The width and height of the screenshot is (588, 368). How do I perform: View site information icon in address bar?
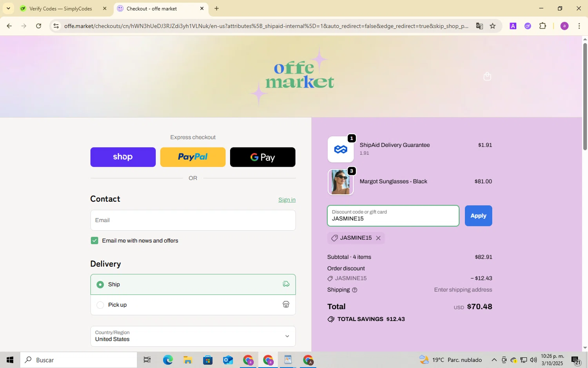click(x=56, y=26)
